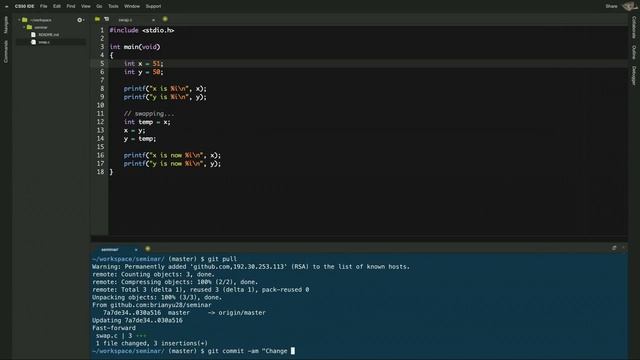Click 'int temp = x;' line
The height and width of the screenshot is (360, 640).
tap(147, 122)
